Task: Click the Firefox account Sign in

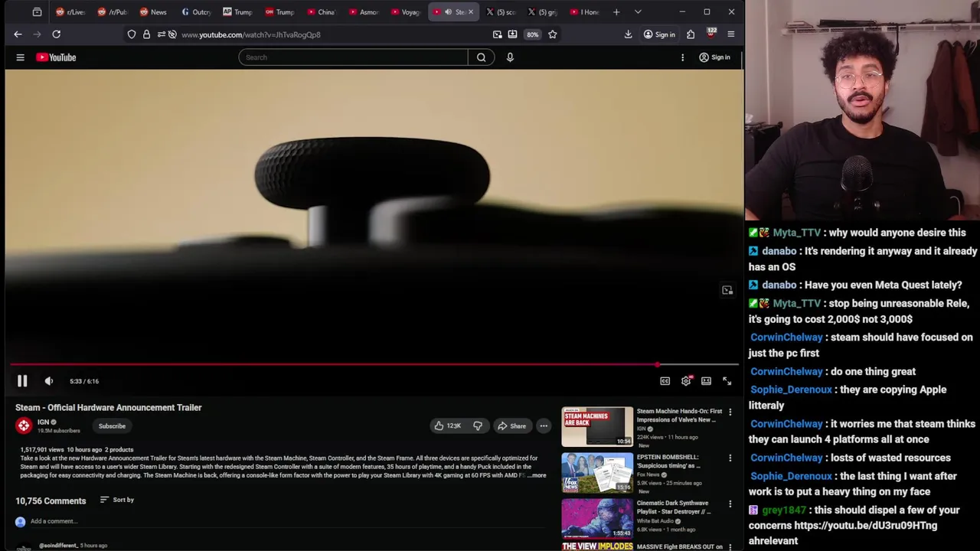Action: coord(659,34)
